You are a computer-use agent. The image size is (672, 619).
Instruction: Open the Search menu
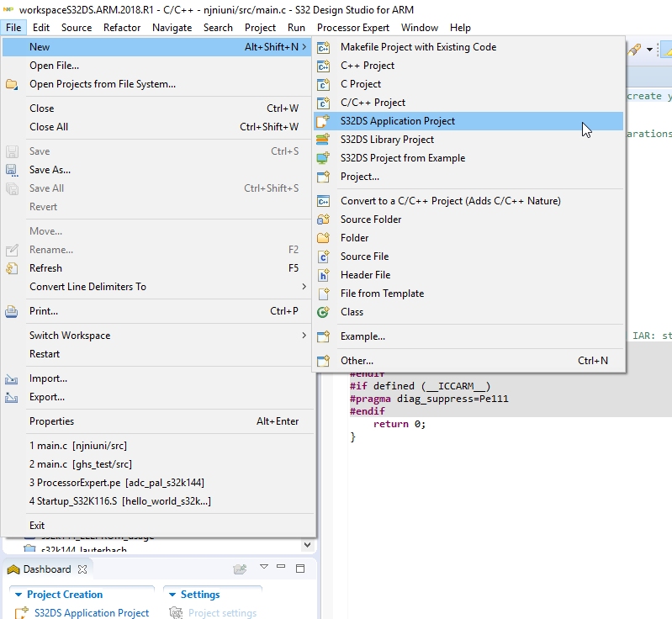tap(218, 28)
